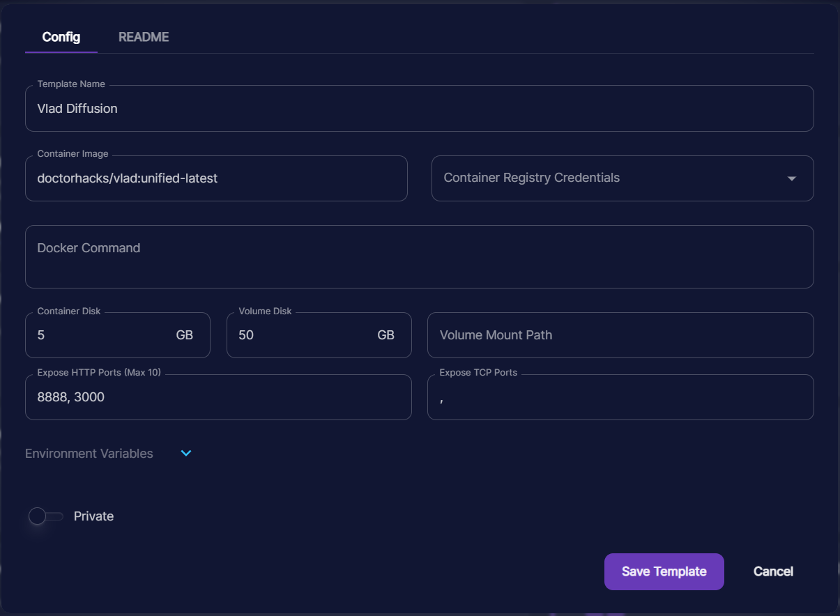The width and height of the screenshot is (840, 616).
Task: Click the arrow icon in Container Registry Credentials
Action: 791,178
